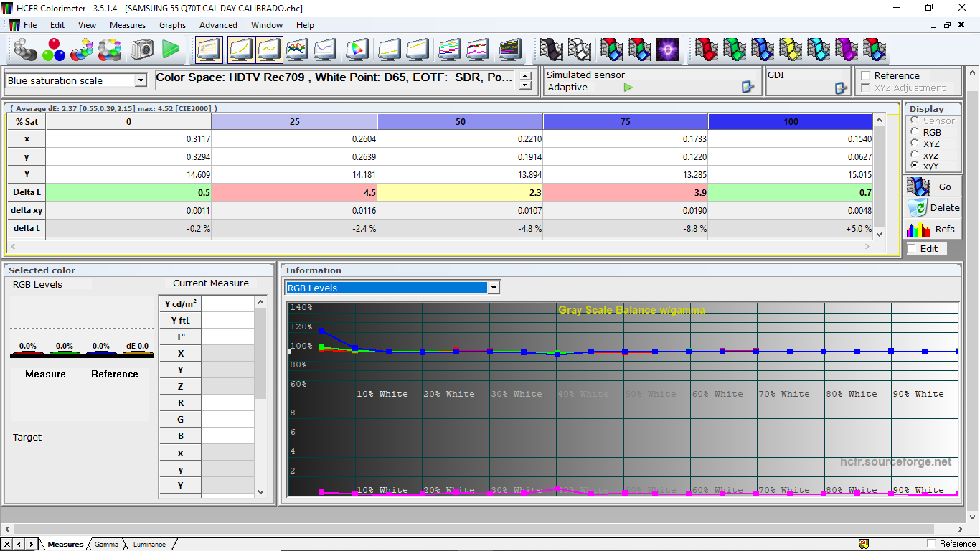
Task: Click the RGB primaries balls icon
Action: pyautogui.click(x=54, y=50)
